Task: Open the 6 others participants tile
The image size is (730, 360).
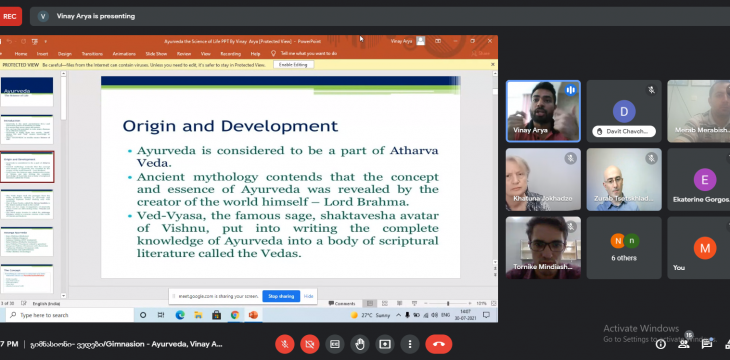Action: click(624, 247)
